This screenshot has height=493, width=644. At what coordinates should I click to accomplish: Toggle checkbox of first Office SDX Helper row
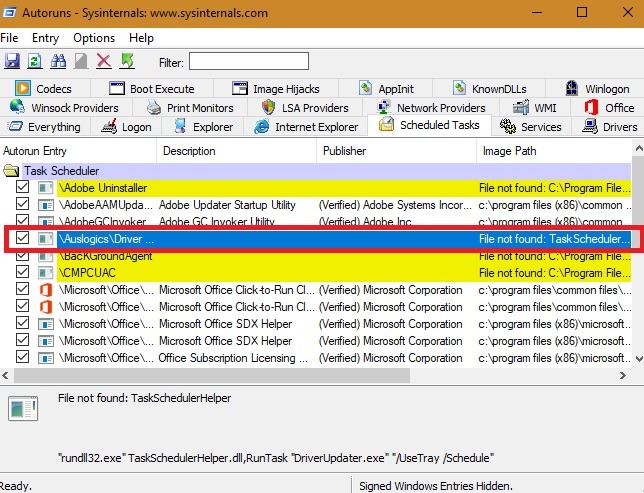(x=23, y=323)
